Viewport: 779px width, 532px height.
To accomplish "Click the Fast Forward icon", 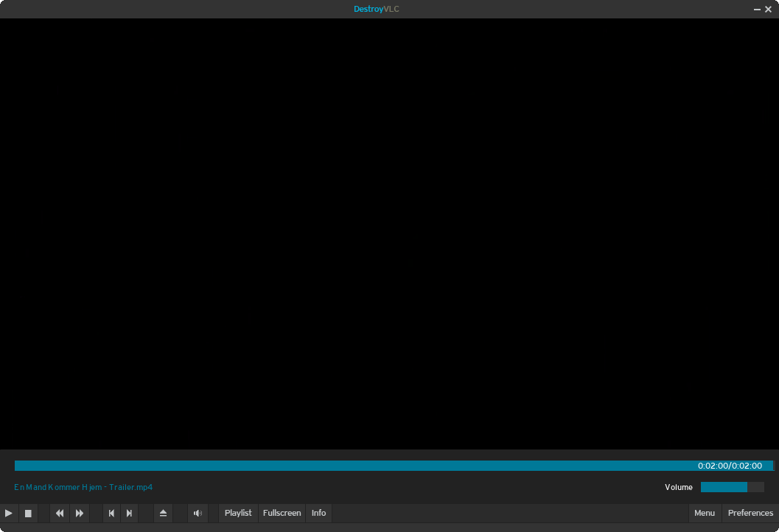I will pos(80,513).
